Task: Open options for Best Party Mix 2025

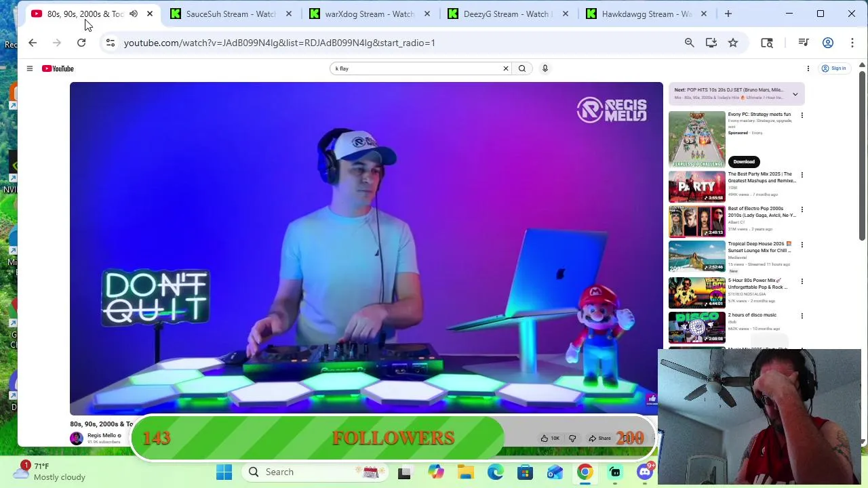Action: point(802,175)
